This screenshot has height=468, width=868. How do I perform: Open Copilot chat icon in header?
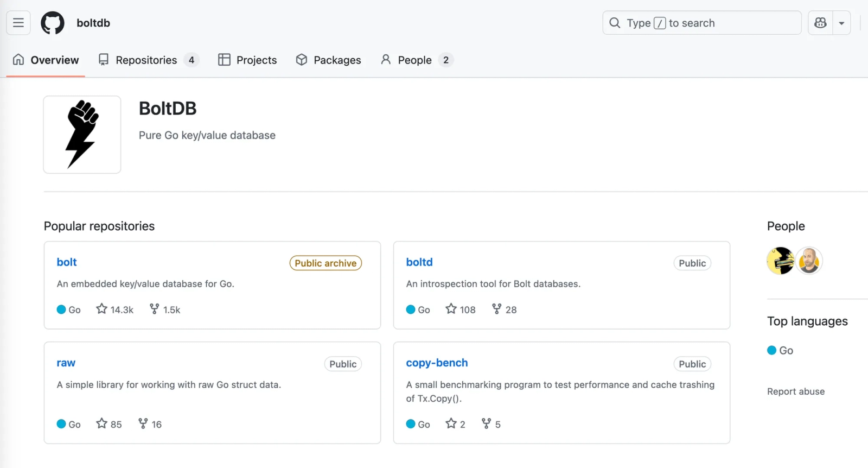(820, 23)
